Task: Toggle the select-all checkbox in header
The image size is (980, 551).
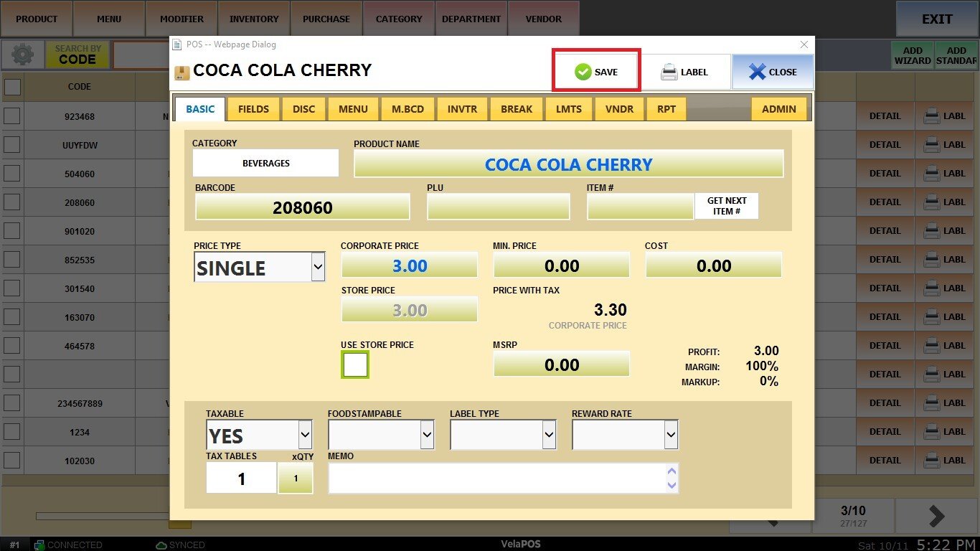Action: coord(12,87)
